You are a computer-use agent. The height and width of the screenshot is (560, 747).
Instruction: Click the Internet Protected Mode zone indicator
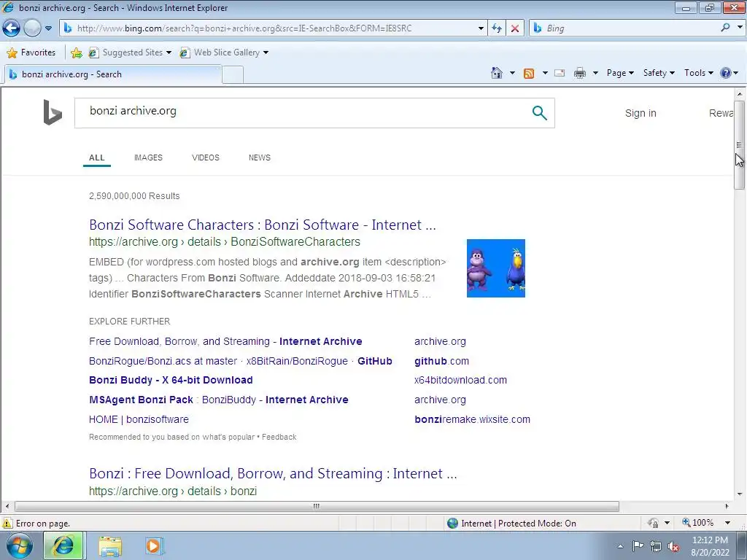511,524
